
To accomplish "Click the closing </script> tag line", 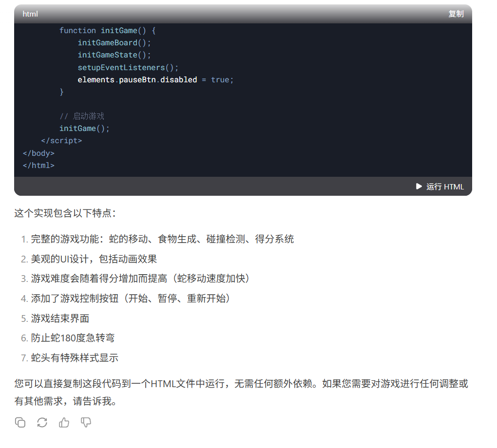I will (61, 141).
